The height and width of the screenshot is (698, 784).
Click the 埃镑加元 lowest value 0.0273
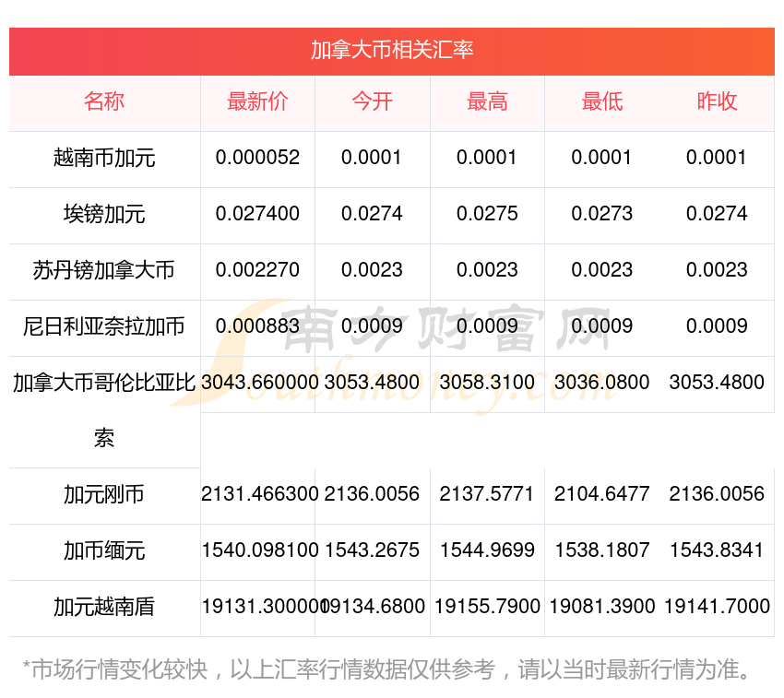point(602,214)
